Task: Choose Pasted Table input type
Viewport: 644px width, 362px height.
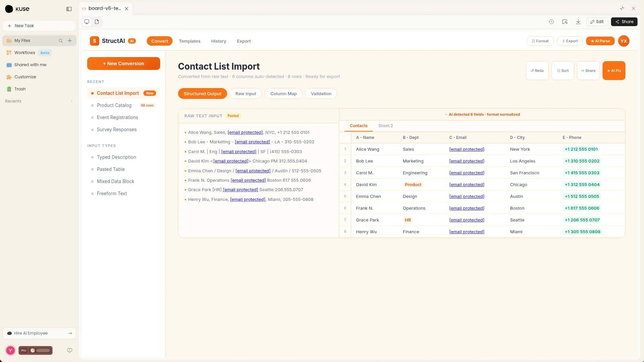Action: coord(123,169)
